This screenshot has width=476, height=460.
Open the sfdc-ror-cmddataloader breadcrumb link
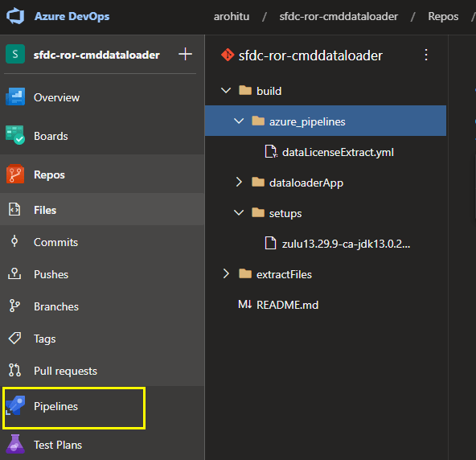(339, 16)
